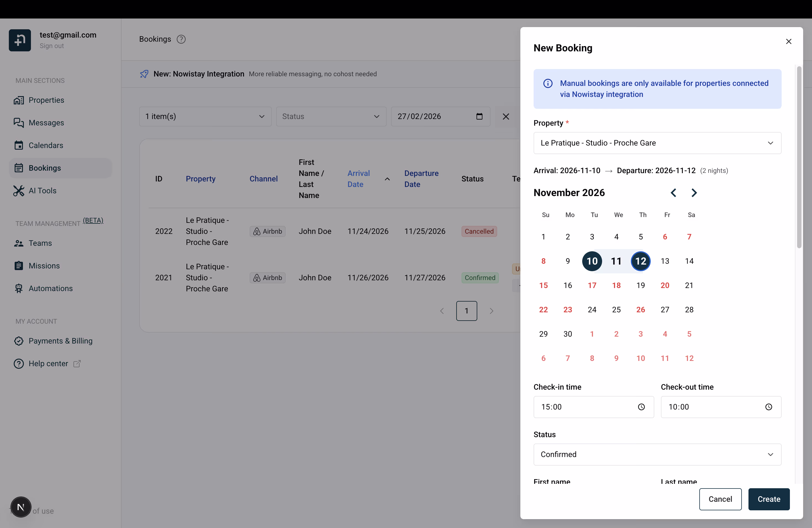Click booking ID 2022

pos(164,232)
